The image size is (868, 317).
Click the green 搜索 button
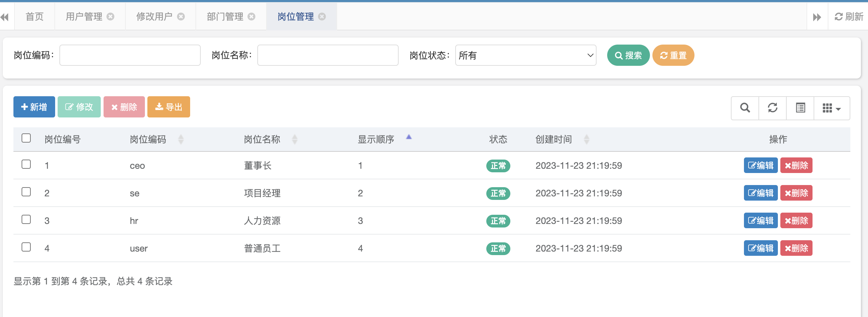628,55
